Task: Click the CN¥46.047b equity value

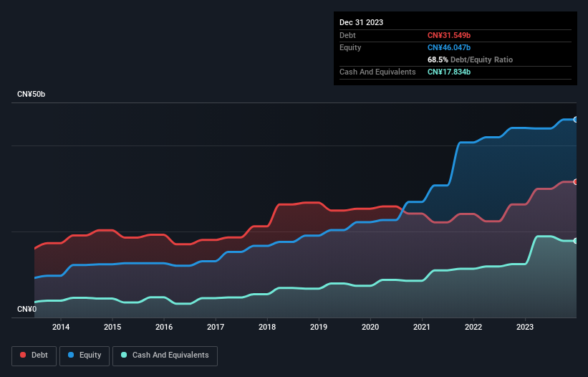Action: [449, 47]
